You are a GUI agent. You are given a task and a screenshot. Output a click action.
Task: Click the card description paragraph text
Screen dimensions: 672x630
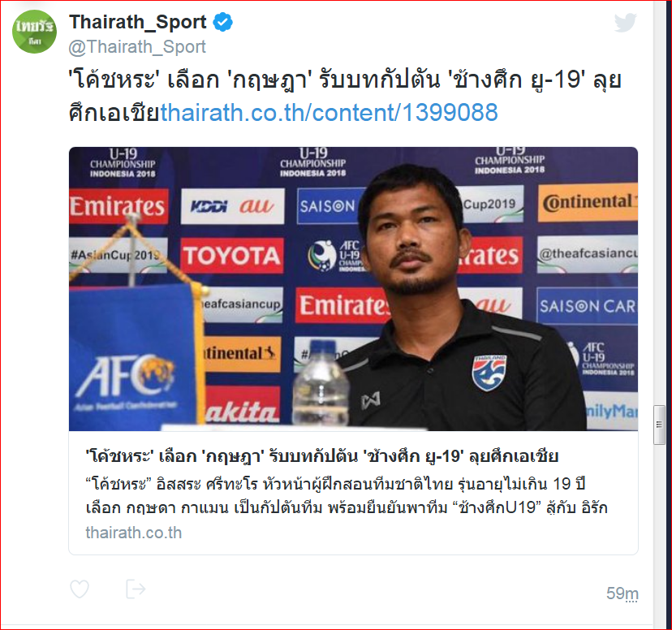pyautogui.click(x=347, y=496)
